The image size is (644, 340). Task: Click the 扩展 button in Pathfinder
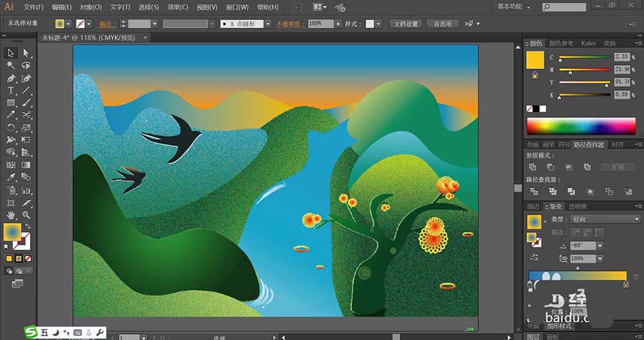618,167
